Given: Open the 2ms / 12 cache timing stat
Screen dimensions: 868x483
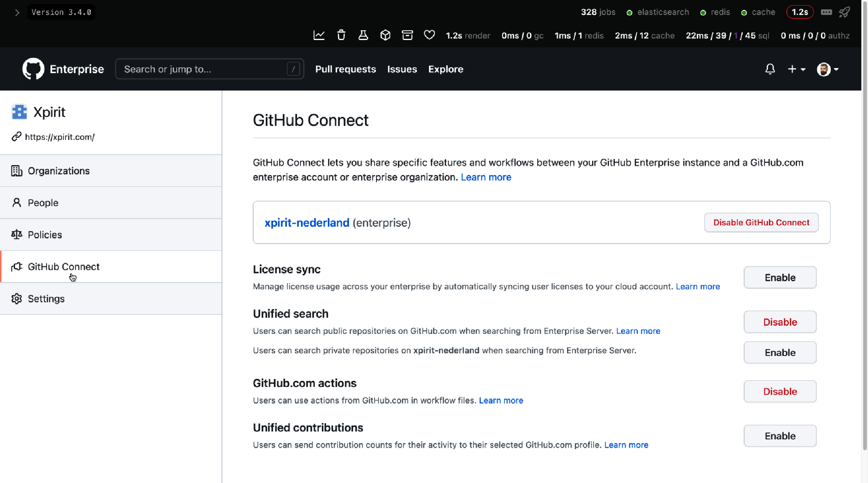Looking at the screenshot, I should tap(644, 36).
